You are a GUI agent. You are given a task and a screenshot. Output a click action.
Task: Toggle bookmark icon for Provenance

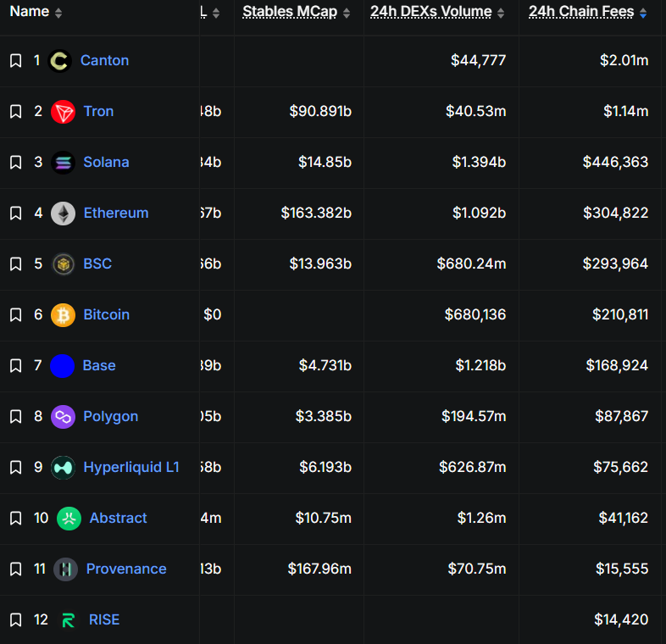click(x=16, y=569)
